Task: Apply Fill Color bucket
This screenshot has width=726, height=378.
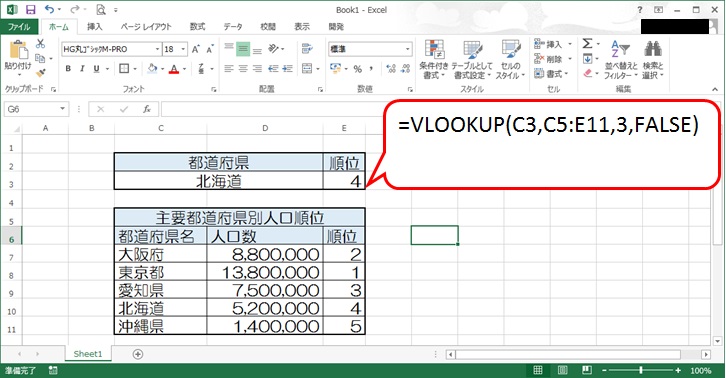Action: [152, 69]
